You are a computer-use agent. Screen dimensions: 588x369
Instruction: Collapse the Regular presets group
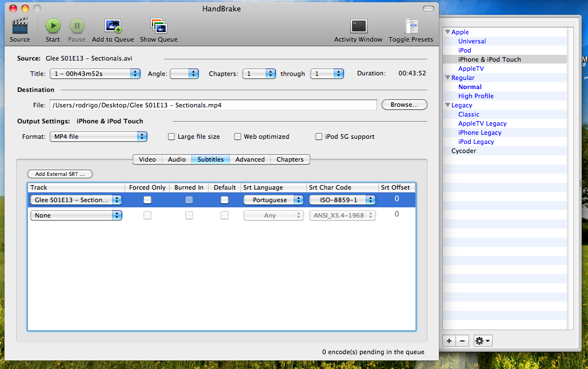click(447, 78)
